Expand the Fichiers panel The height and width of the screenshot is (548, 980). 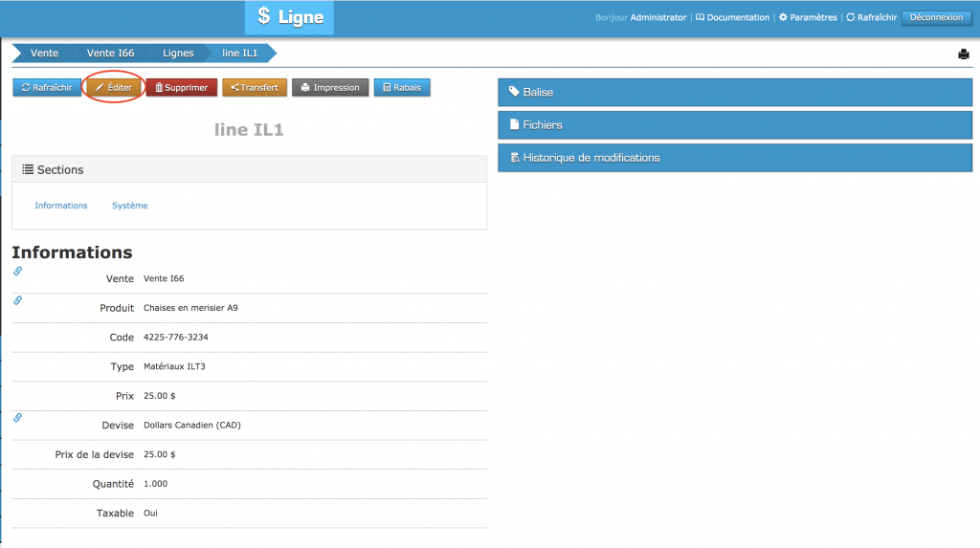point(734,125)
